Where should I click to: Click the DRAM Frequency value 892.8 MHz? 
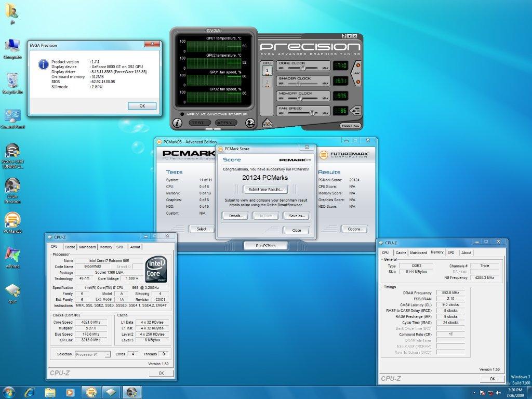coord(450,293)
